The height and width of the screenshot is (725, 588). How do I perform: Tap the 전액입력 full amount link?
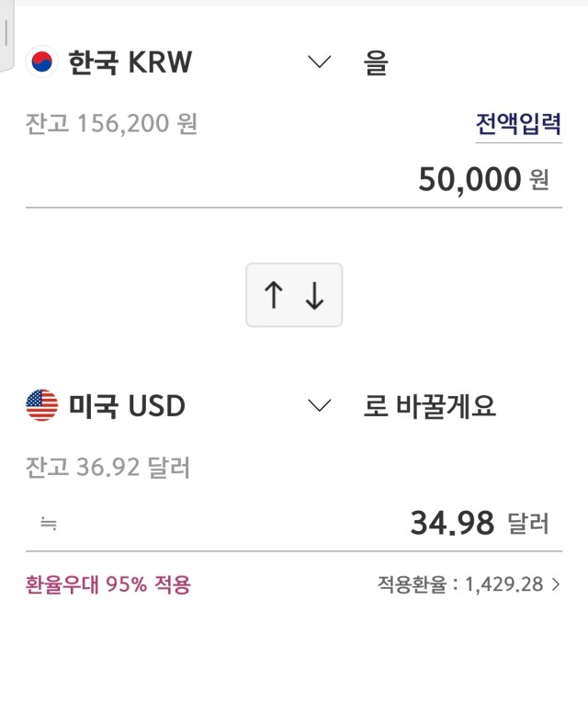point(519,124)
